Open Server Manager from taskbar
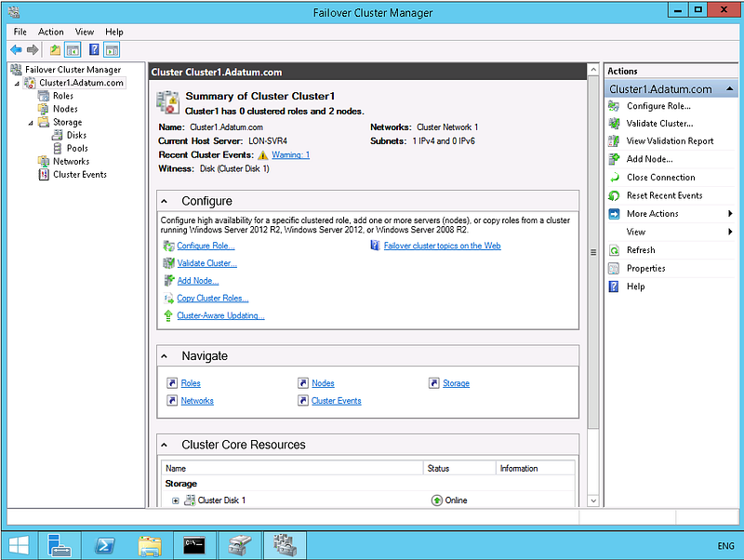This screenshot has width=744, height=560. (x=60, y=545)
